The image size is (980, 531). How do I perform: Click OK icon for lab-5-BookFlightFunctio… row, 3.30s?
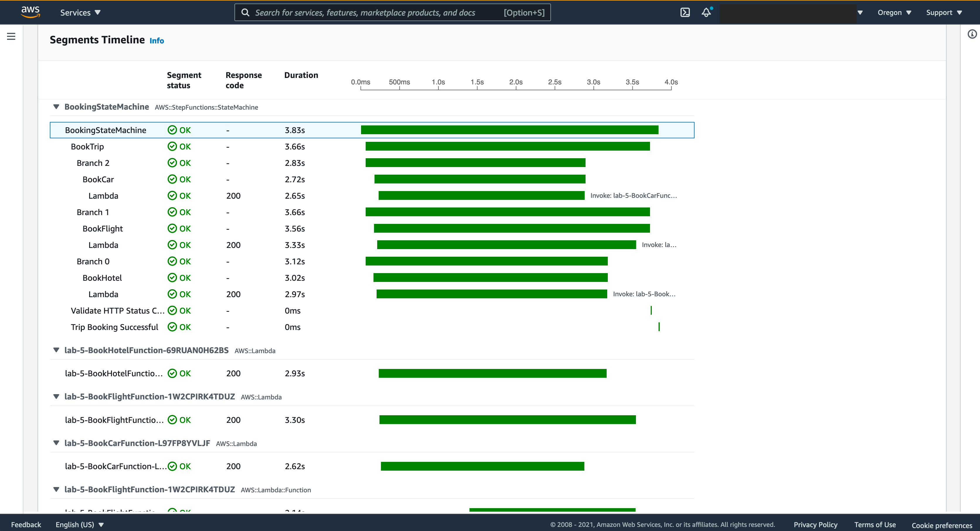172,420
